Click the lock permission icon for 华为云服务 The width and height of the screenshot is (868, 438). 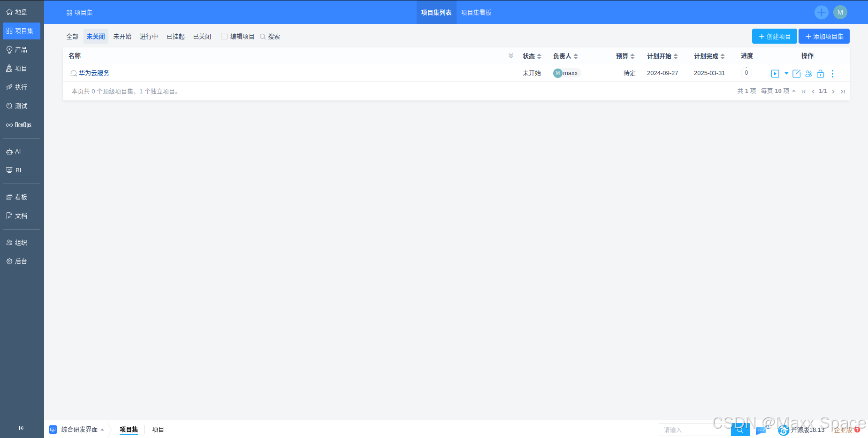pyautogui.click(x=821, y=74)
